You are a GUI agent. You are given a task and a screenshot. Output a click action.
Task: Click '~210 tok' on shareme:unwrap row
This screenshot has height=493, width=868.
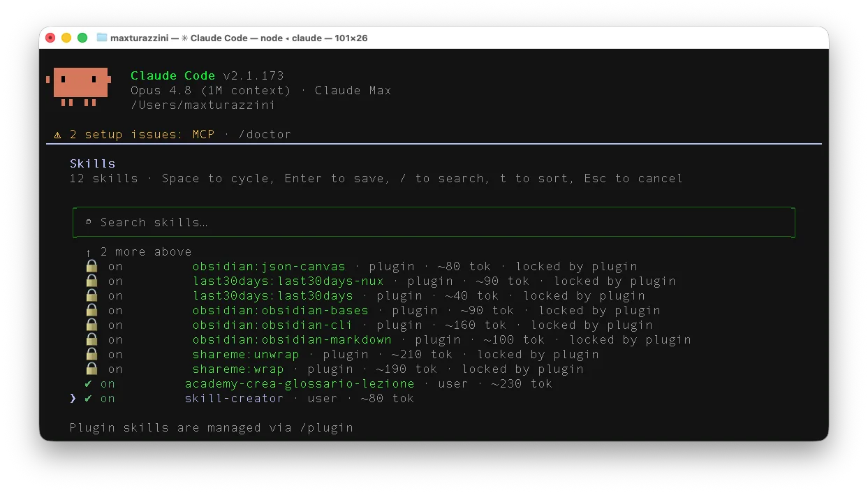click(422, 354)
